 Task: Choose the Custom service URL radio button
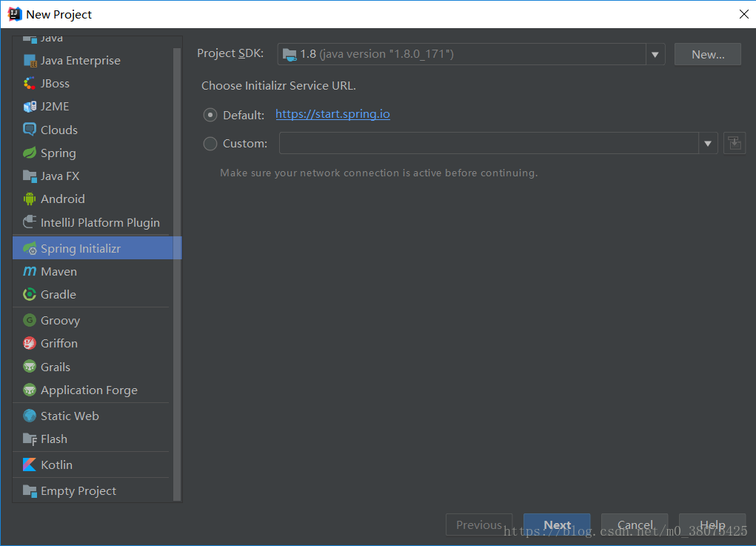[x=210, y=143]
